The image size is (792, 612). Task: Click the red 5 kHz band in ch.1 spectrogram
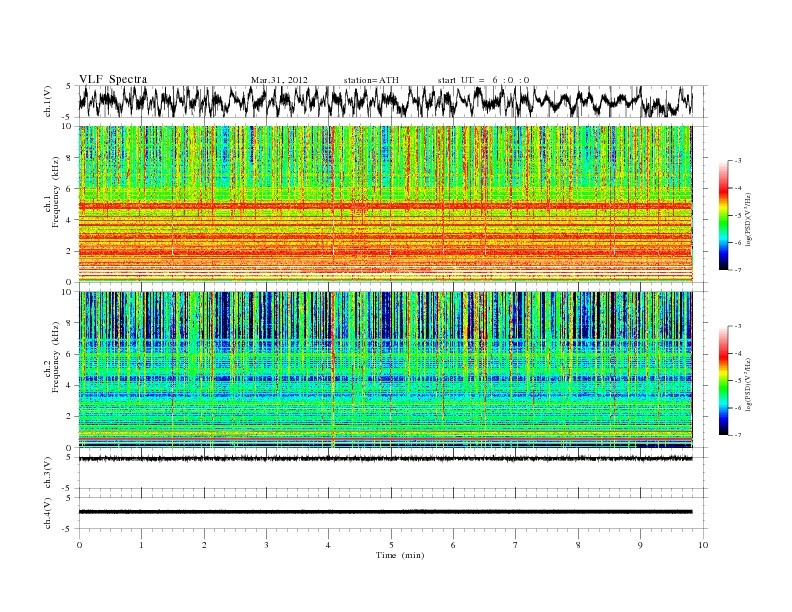pos(385,206)
